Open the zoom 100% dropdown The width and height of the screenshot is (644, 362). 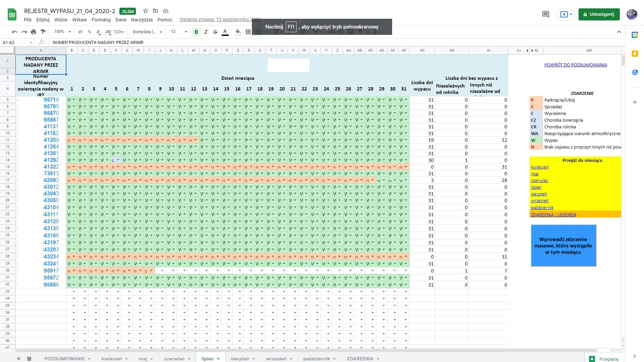(x=62, y=32)
